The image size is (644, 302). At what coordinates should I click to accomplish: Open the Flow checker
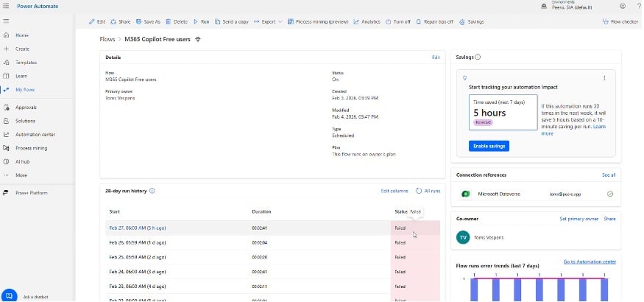620,22
